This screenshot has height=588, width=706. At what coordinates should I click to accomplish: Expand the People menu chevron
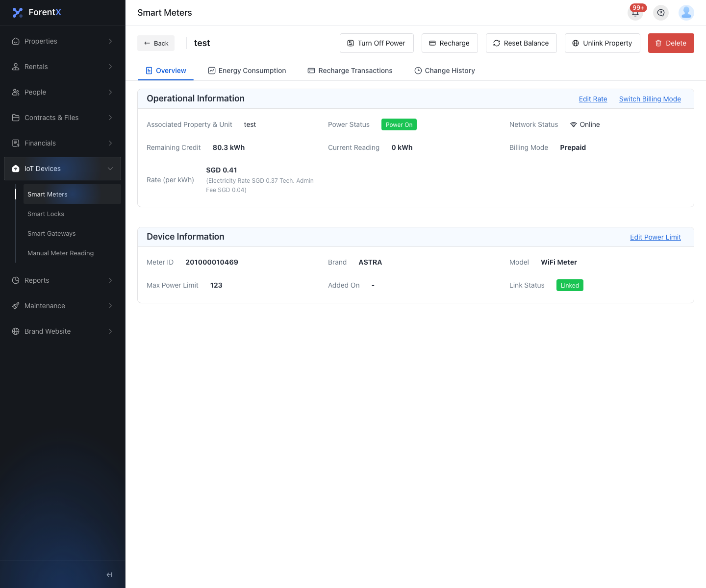point(110,92)
